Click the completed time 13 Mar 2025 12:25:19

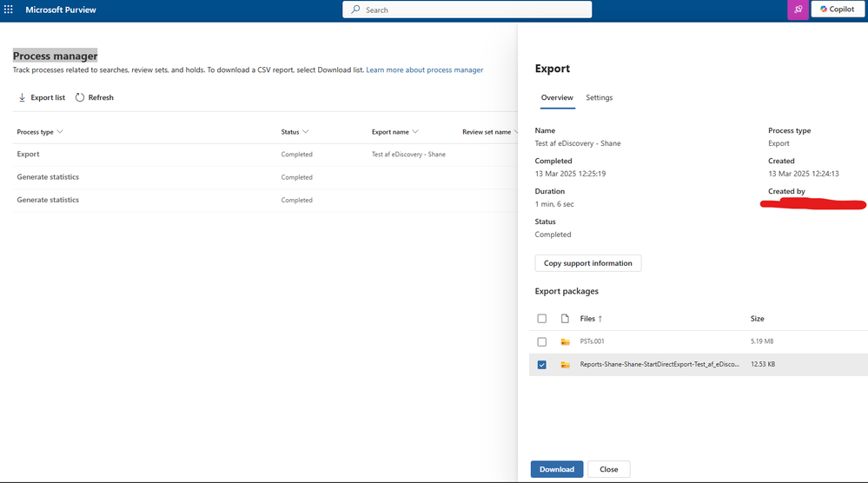(x=570, y=174)
